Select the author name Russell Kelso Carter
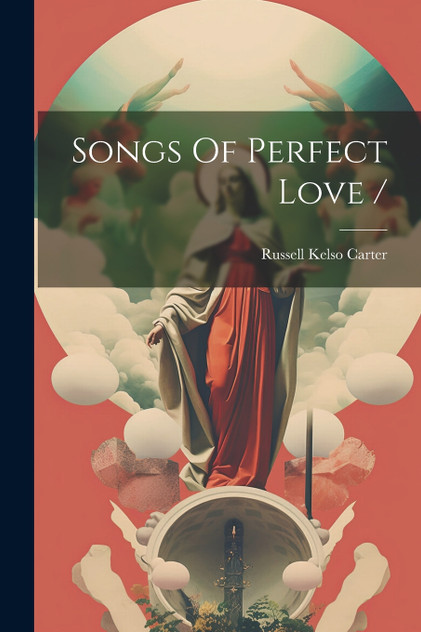 click(324, 255)
